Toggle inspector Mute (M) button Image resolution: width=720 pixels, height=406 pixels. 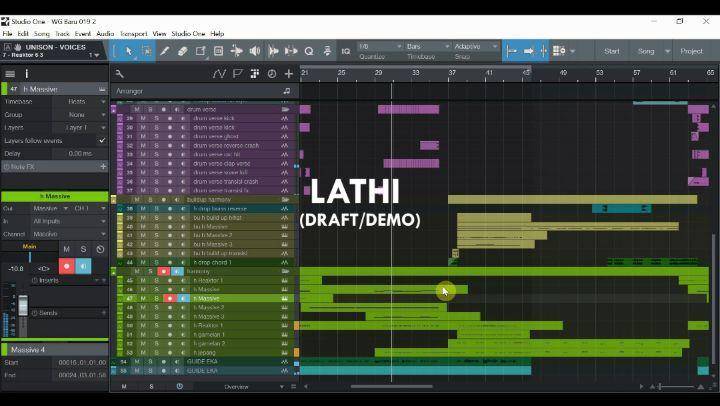67,249
